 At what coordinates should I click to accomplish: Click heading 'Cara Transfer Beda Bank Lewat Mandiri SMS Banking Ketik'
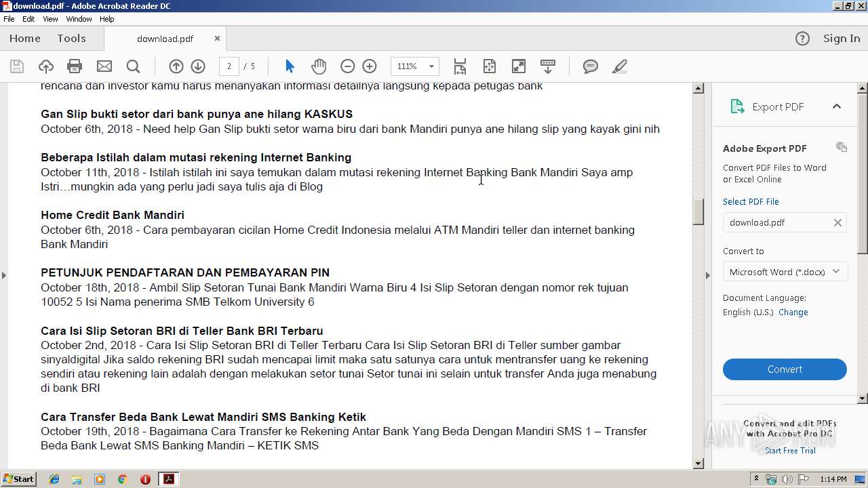coord(203,417)
